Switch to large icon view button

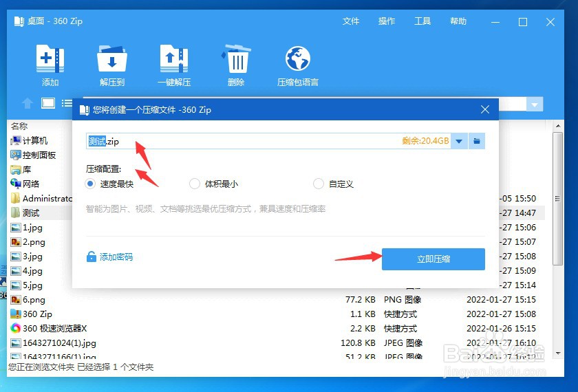[x=48, y=103]
